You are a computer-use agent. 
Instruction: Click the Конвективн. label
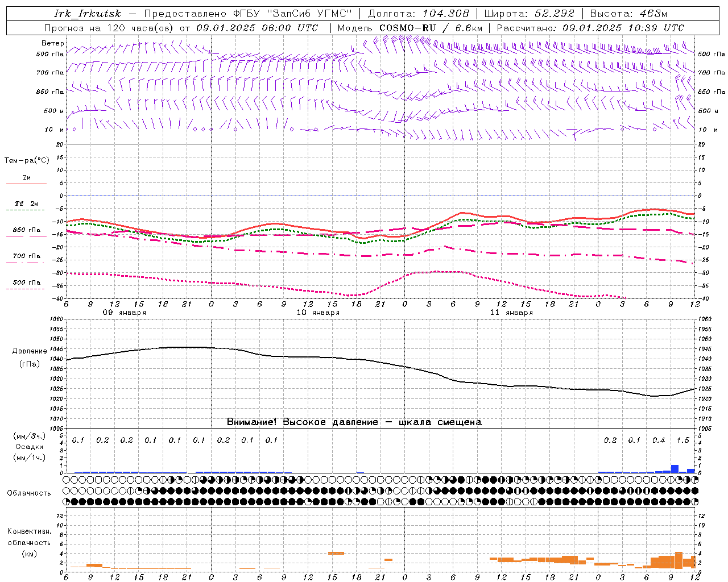[x=29, y=531]
